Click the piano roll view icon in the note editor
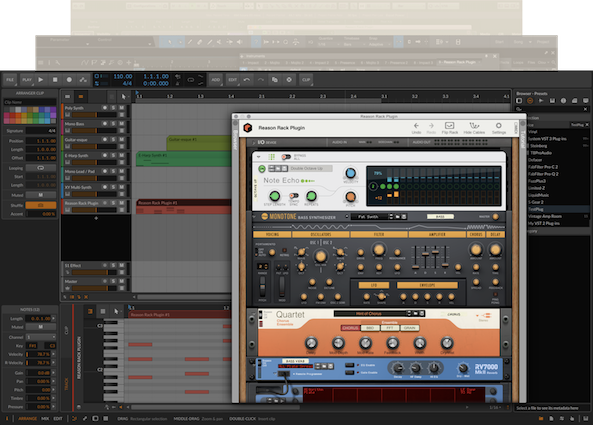The width and height of the screenshot is (593, 425). pos(90,311)
